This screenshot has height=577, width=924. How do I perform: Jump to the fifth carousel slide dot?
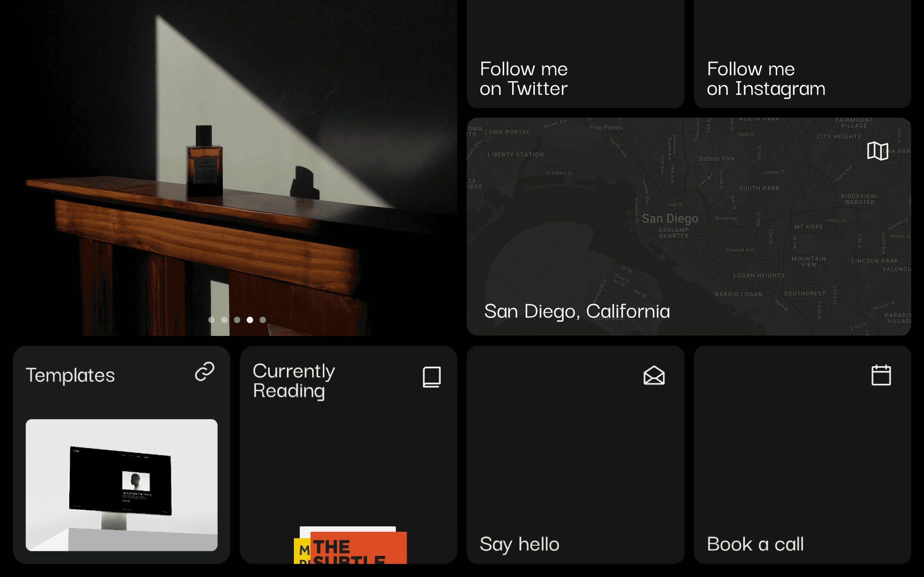[263, 320]
